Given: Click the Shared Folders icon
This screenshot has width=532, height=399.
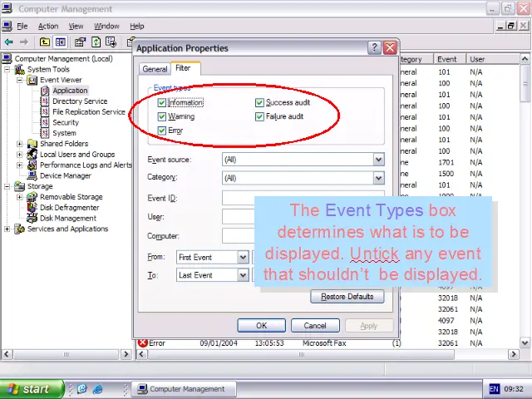Looking at the screenshot, I should coord(32,144).
